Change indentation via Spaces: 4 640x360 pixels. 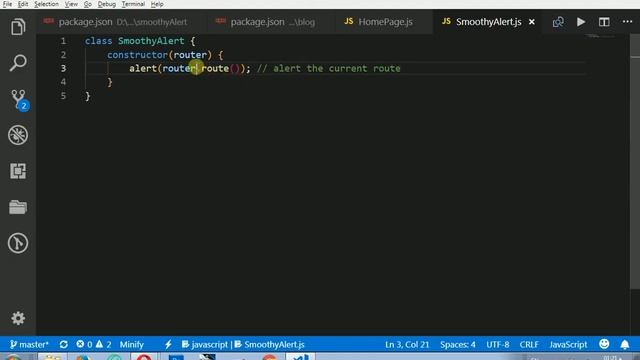(x=458, y=344)
